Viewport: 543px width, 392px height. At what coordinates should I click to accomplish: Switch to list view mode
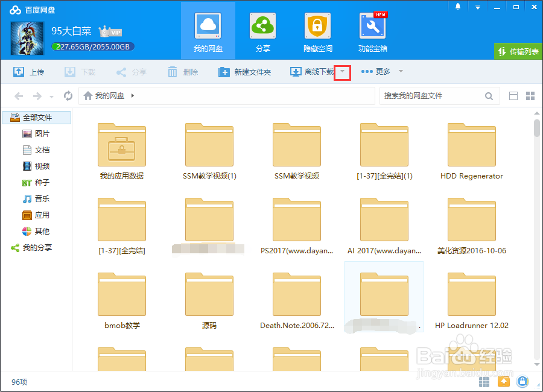tap(513, 96)
